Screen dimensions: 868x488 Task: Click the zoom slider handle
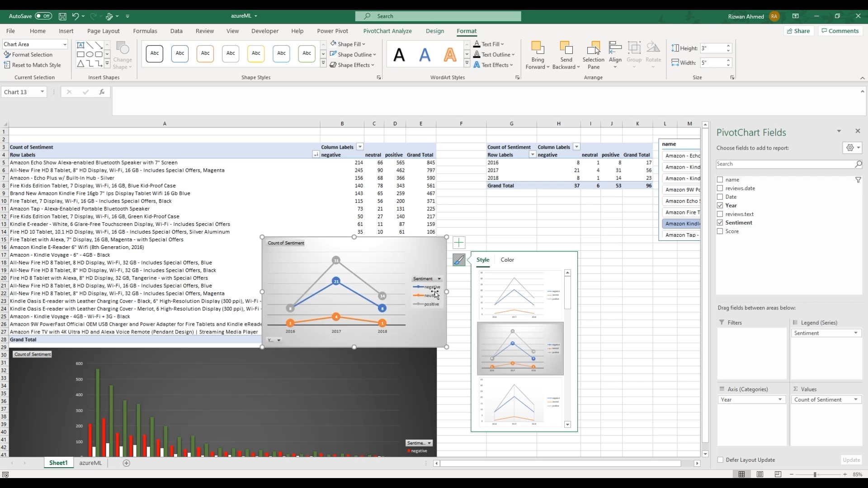[815, 474]
